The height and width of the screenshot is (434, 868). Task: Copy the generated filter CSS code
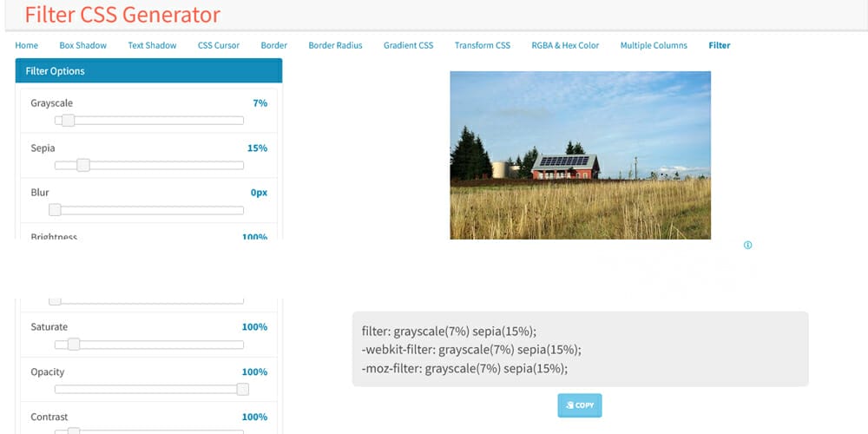[580, 405]
